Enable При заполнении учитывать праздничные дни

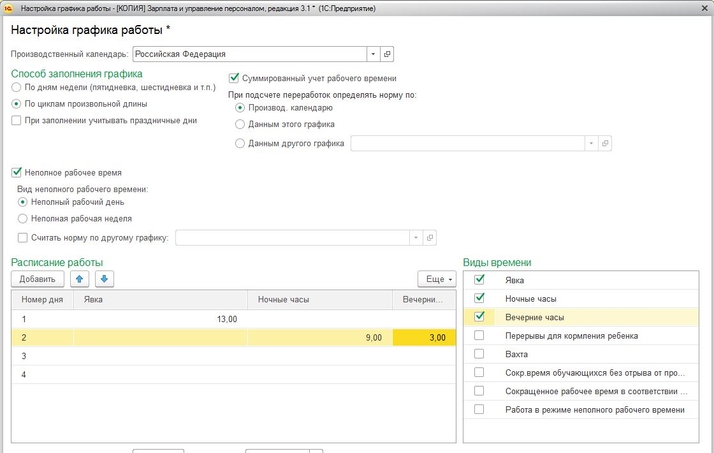16,120
